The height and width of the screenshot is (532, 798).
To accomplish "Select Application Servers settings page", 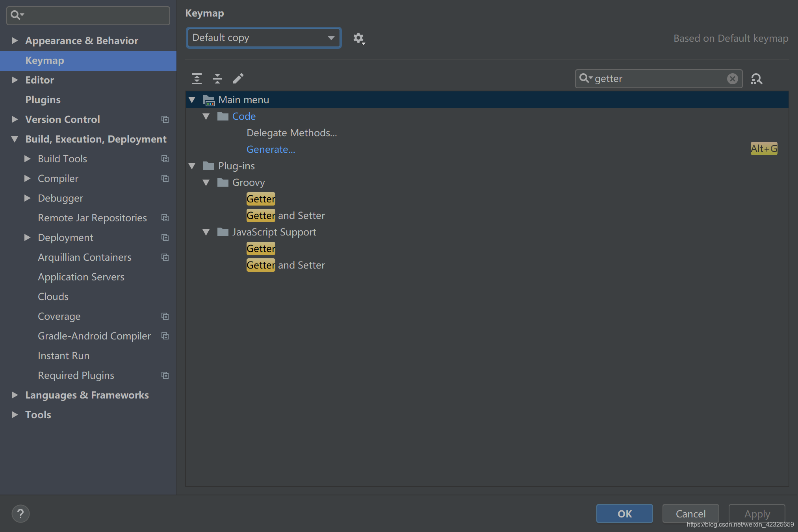I will pyautogui.click(x=81, y=277).
